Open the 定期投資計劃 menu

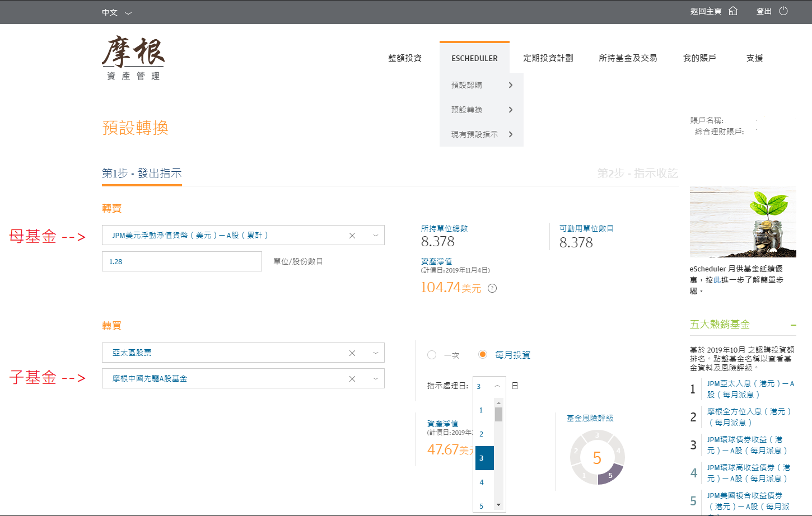(x=548, y=58)
